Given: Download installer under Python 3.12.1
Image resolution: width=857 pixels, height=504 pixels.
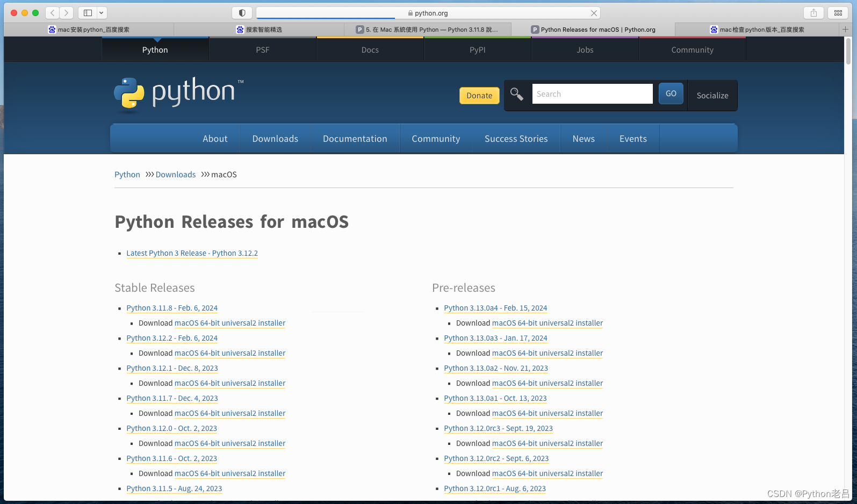Looking at the screenshot, I should coord(230,383).
